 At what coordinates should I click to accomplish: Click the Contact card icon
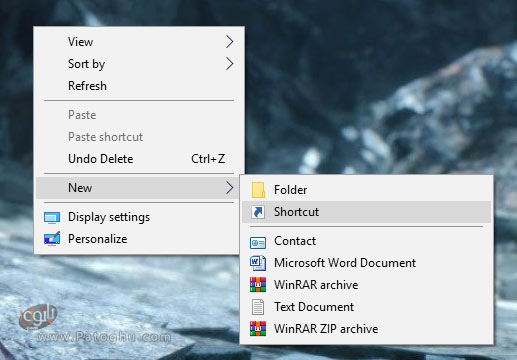[258, 243]
